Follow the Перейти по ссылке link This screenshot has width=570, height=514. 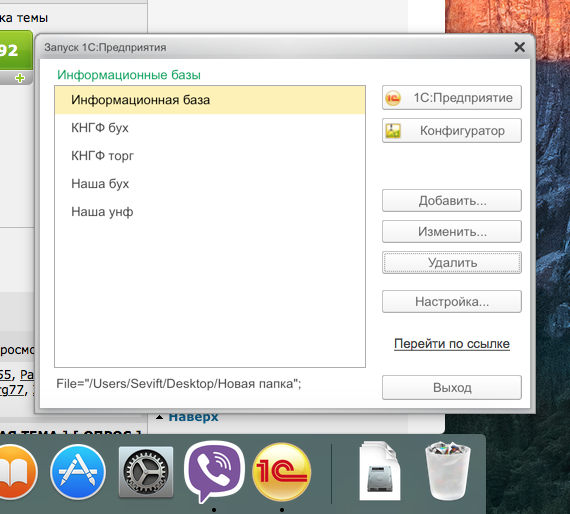click(451, 344)
